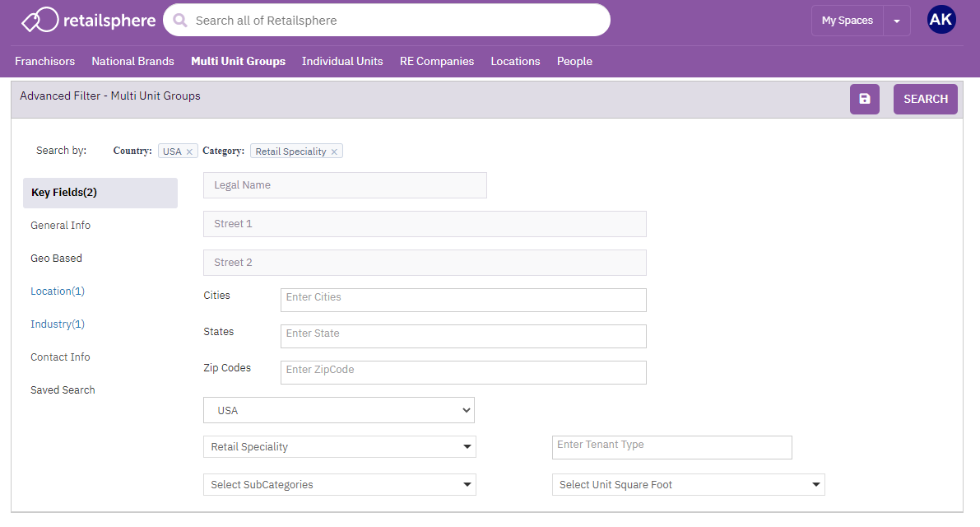
Task: Click the Cities label
Action: pyautogui.click(x=217, y=295)
